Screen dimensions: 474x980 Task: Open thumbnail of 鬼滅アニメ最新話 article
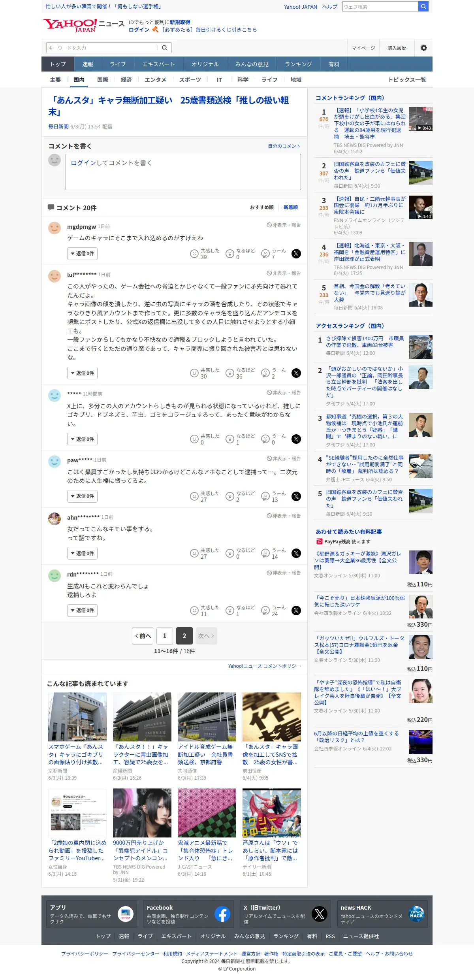coord(207,813)
